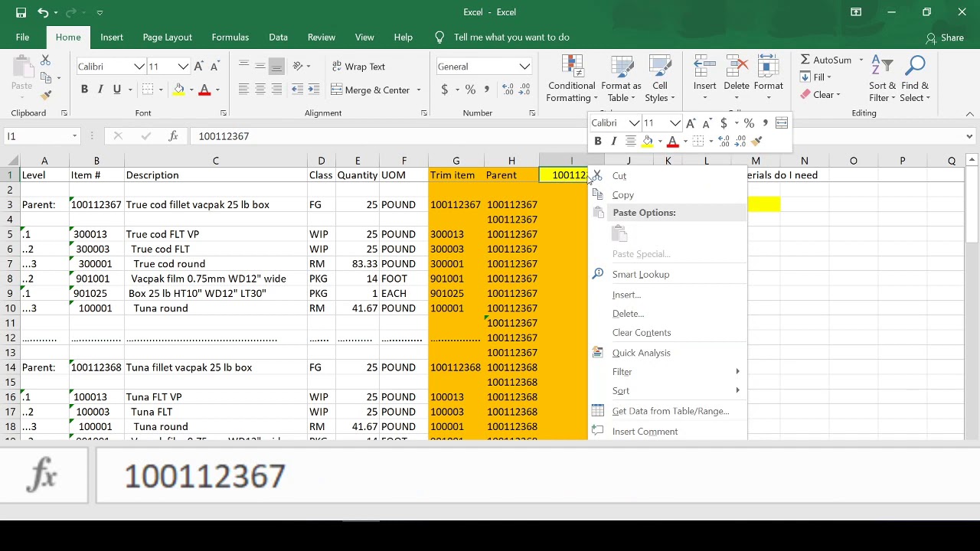This screenshot has height=551, width=980.
Task: Apply the ribbon yellow fill color bucket
Action: coord(178,90)
